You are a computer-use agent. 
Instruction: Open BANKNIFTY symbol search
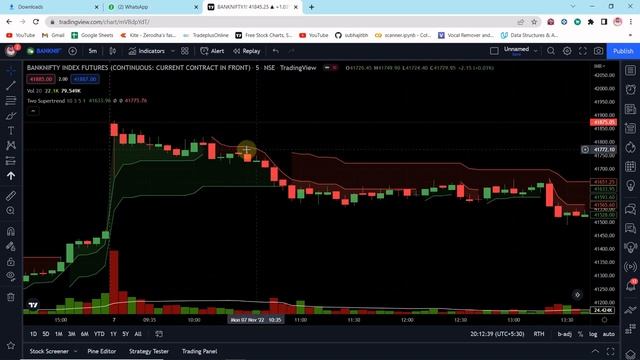coord(44,51)
